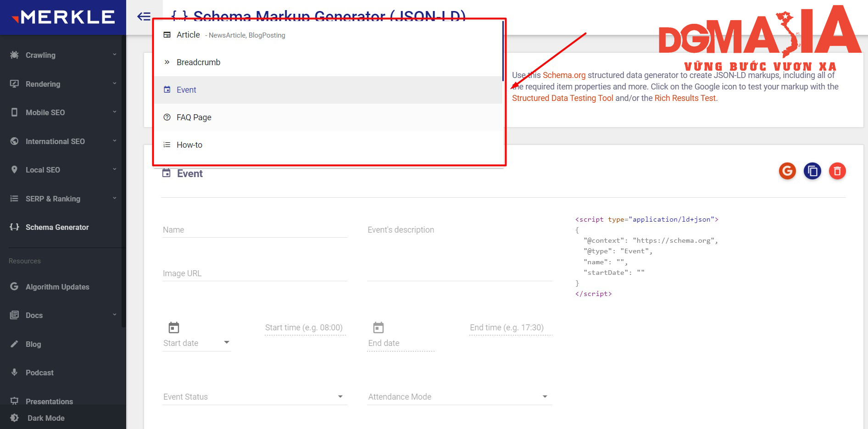Viewport: 868px width, 429px height.
Task: Open the Rich Results Test link
Action: 685,98
